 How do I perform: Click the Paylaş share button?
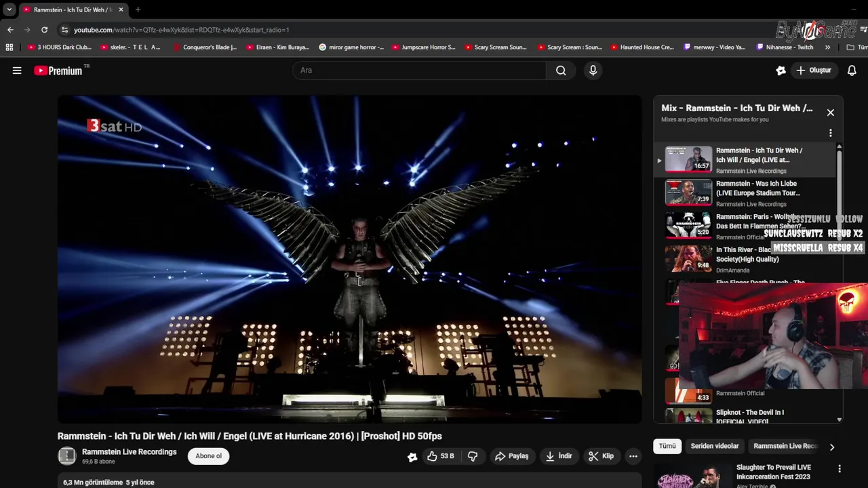point(512,456)
